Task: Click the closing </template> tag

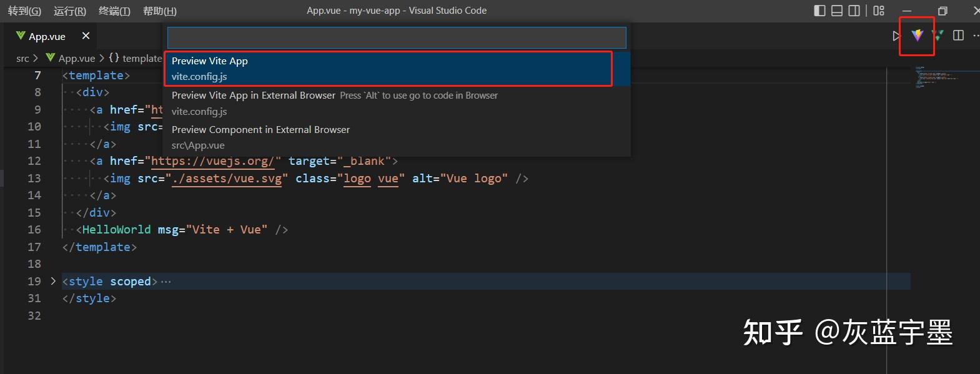Action: 99,247
